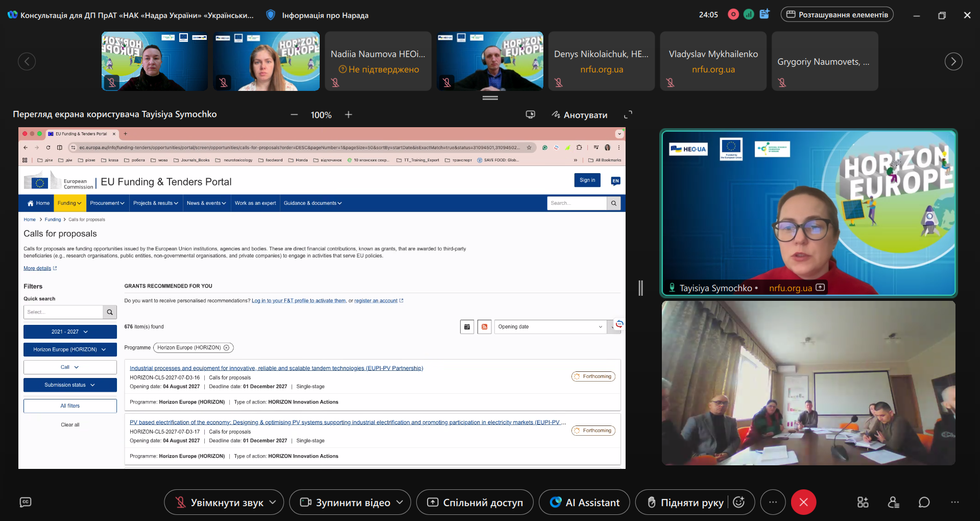Unmute microphone with Увімкнути звук

pyautogui.click(x=220, y=503)
